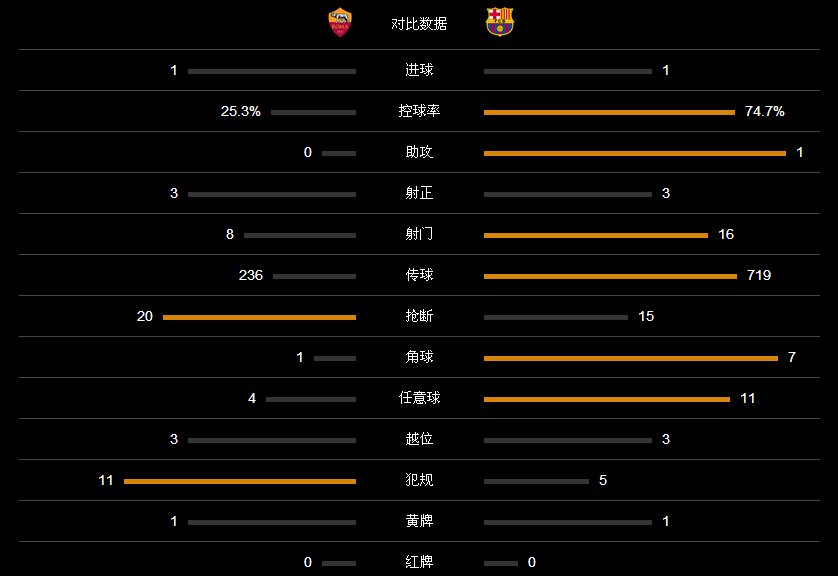Click Roma's 11 fouls orange bar
The height and width of the screenshot is (576, 838).
point(240,481)
